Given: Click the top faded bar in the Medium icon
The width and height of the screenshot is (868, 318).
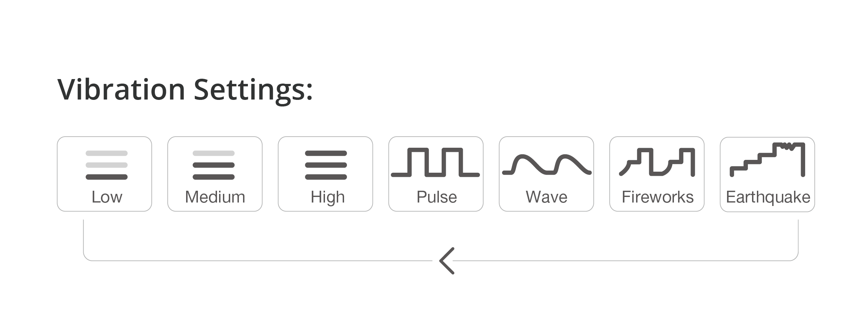Looking at the screenshot, I should 214,153.
